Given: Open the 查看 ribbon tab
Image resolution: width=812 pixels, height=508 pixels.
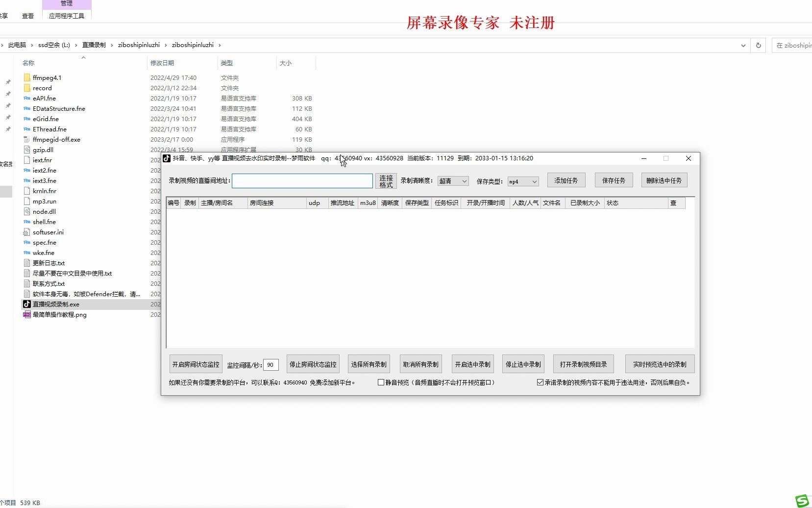Looking at the screenshot, I should point(28,16).
